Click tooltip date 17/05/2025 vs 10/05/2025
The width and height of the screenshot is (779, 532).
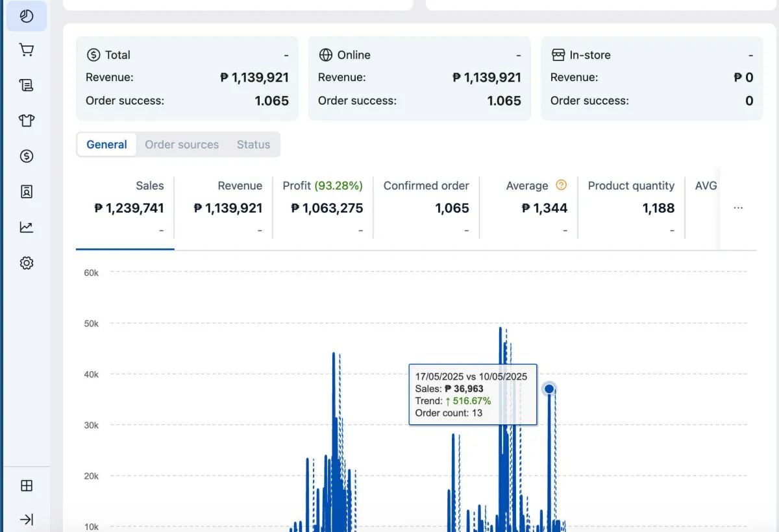(471, 376)
